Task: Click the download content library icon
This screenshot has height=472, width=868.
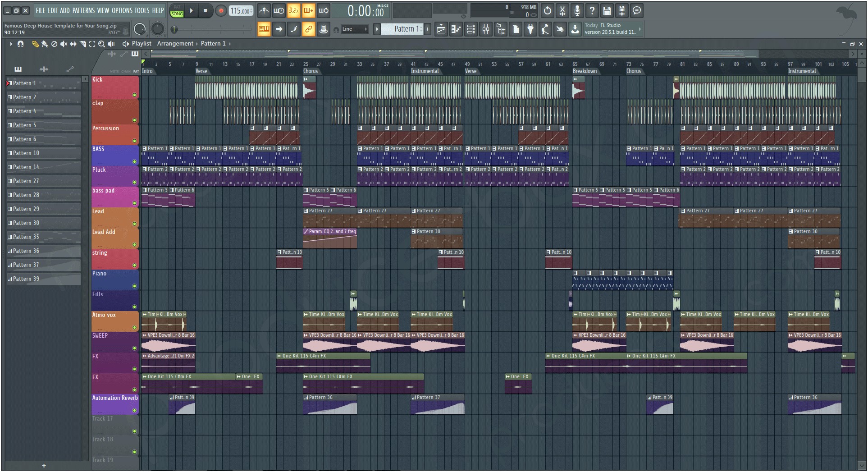Action: click(x=575, y=29)
